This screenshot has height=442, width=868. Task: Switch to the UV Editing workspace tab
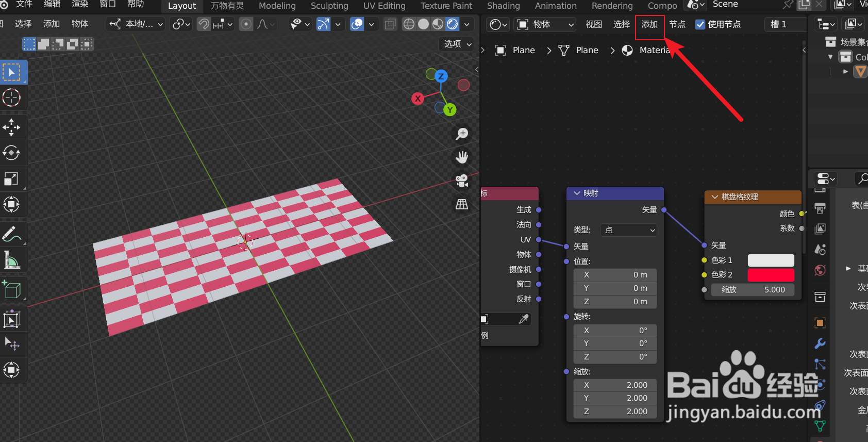coord(385,6)
